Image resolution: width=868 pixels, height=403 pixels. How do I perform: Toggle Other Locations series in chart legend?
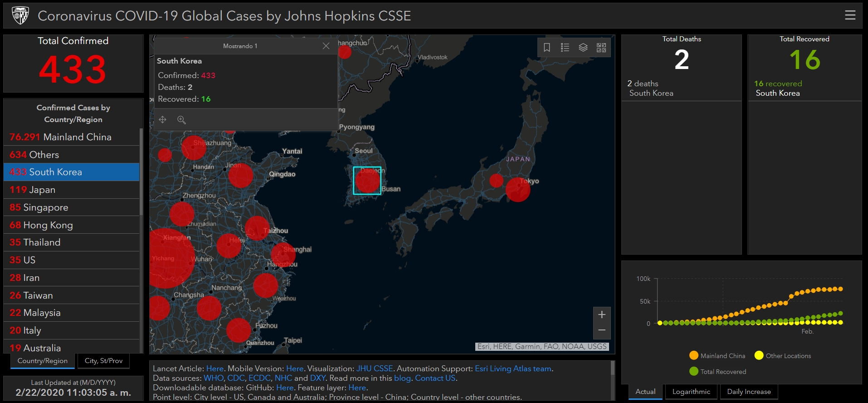[783, 355]
